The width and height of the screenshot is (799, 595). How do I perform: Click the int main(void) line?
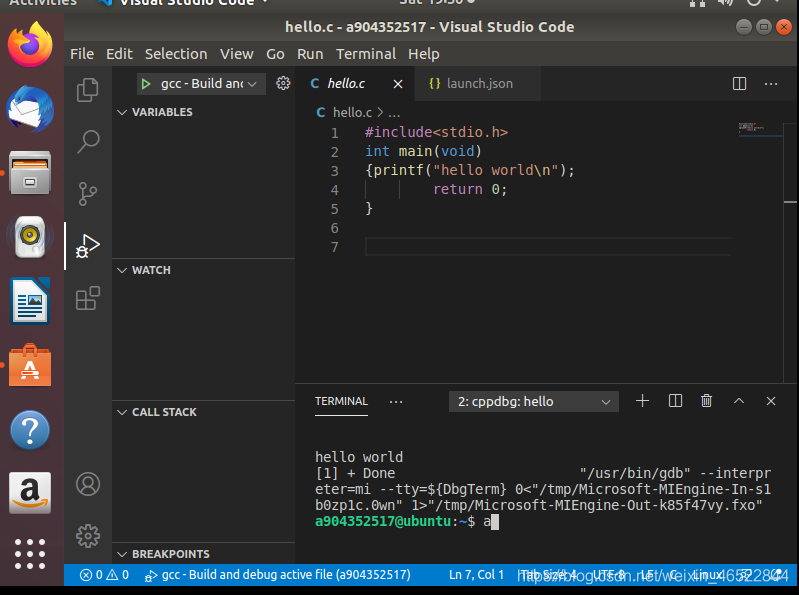(423, 151)
